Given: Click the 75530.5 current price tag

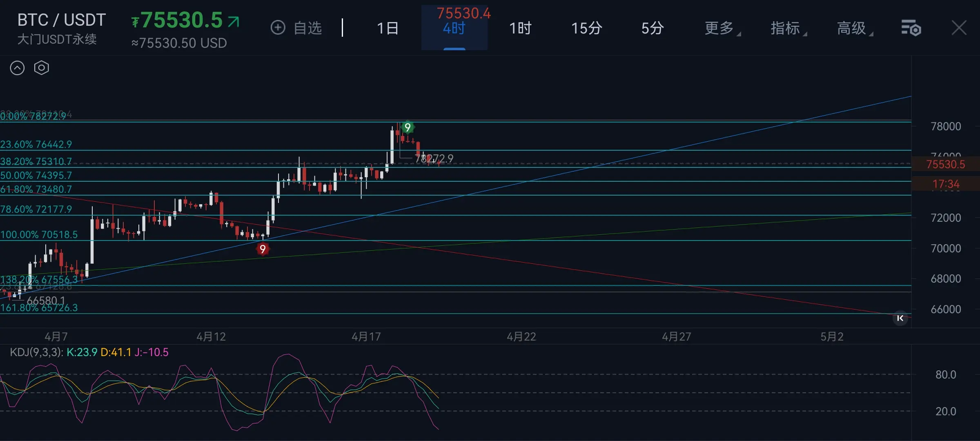Looking at the screenshot, I should (945, 165).
